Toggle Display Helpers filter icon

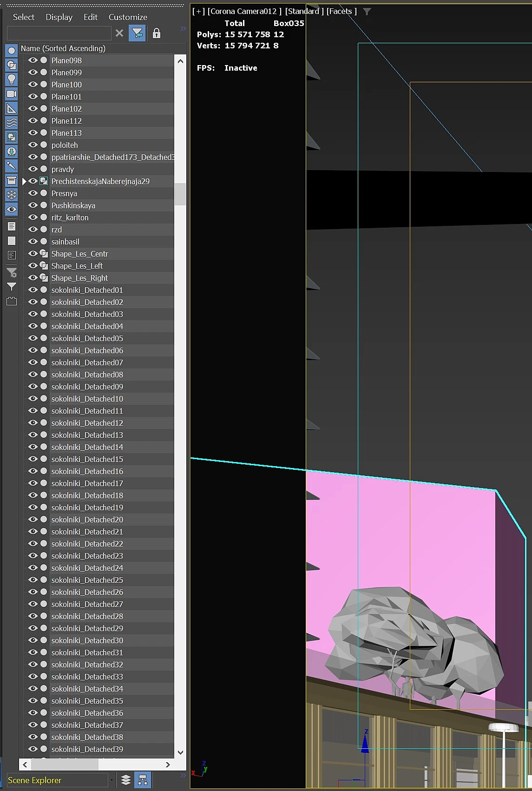click(x=12, y=108)
